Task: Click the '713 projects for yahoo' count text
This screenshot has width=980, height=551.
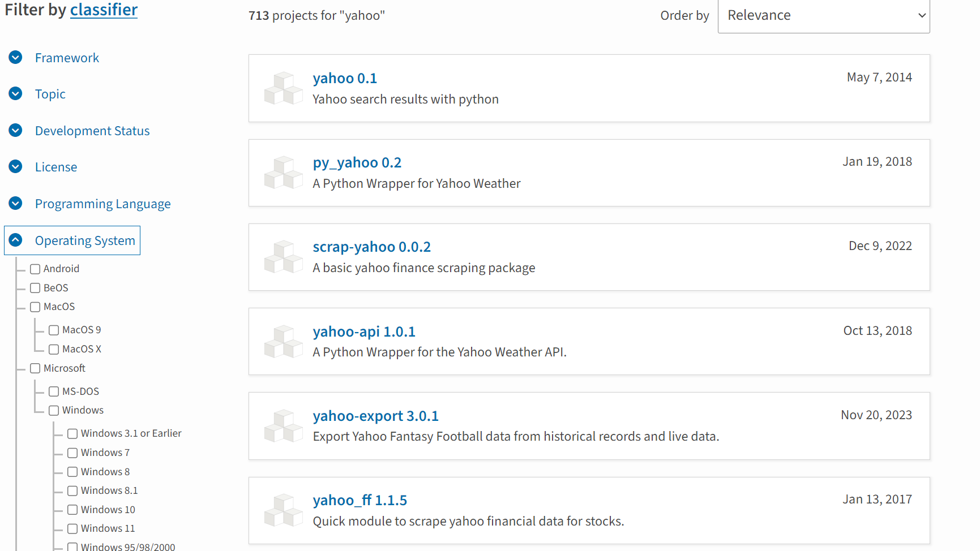Action: click(316, 16)
